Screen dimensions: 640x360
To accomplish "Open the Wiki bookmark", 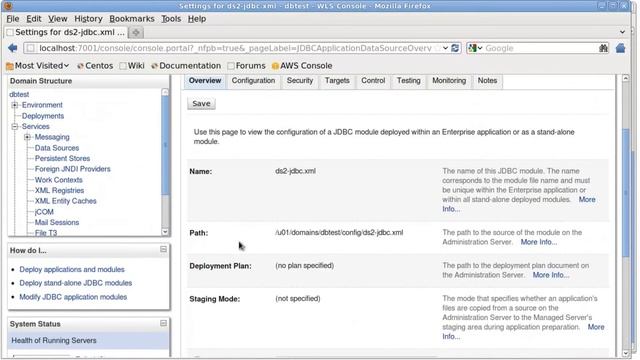I will 132,66.
